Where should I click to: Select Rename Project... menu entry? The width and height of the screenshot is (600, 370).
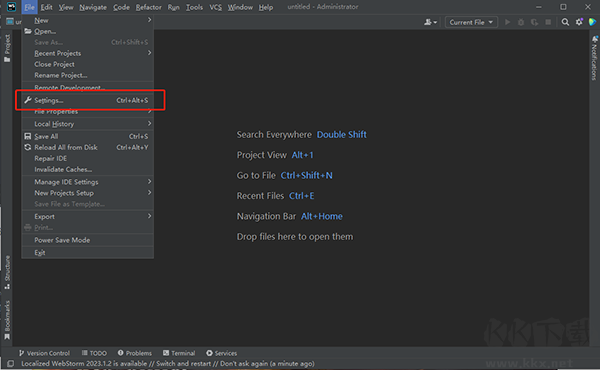[88, 75]
